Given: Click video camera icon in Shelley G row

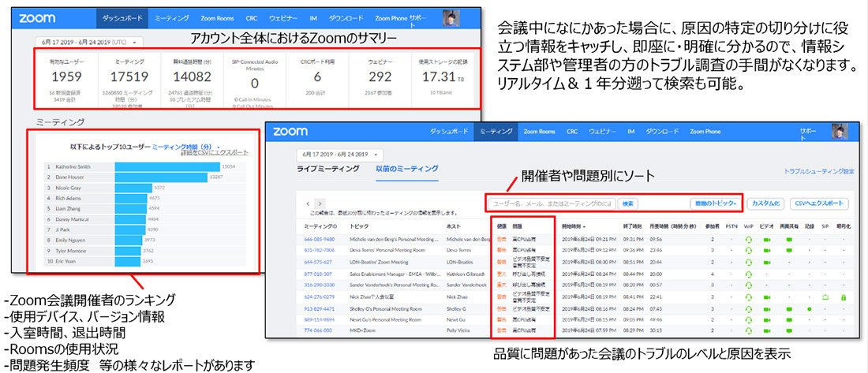Looking at the screenshot, I should 767,309.
